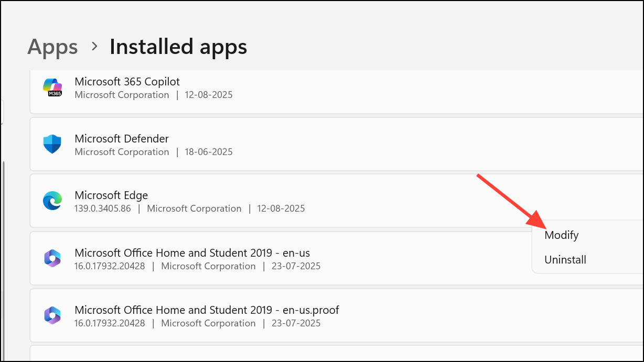The image size is (644, 362).
Task: Click Microsoft Corporation publisher under 365 Copilot
Action: click(122, 95)
